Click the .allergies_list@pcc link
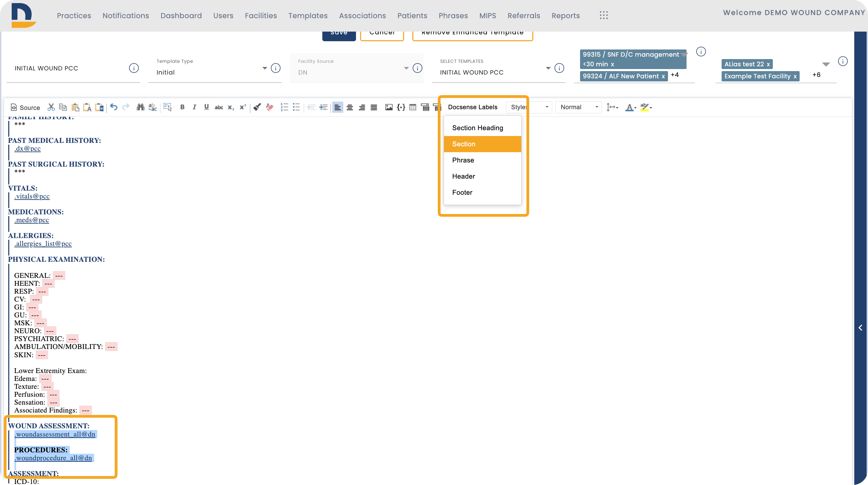This screenshot has height=485, width=868. 43,244
